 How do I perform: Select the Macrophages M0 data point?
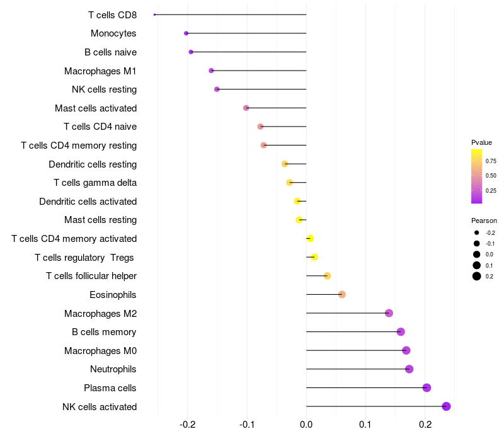(x=406, y=350)
